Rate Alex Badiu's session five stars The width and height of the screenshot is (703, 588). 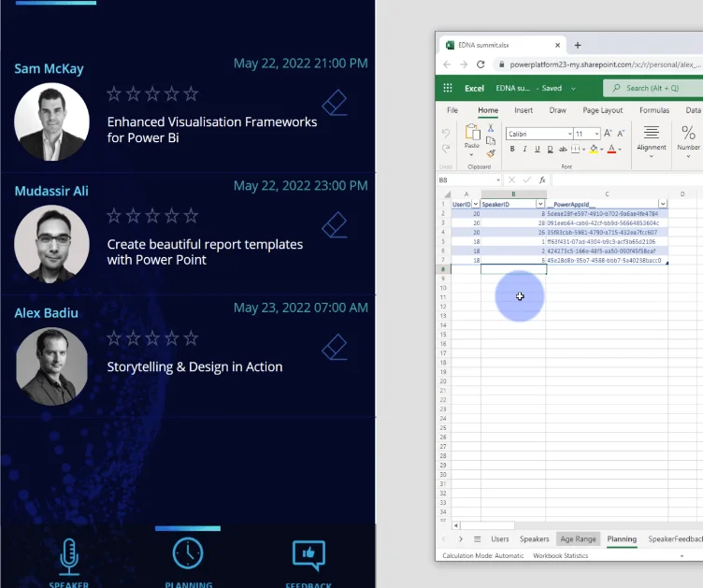click(x=191, y=338)
